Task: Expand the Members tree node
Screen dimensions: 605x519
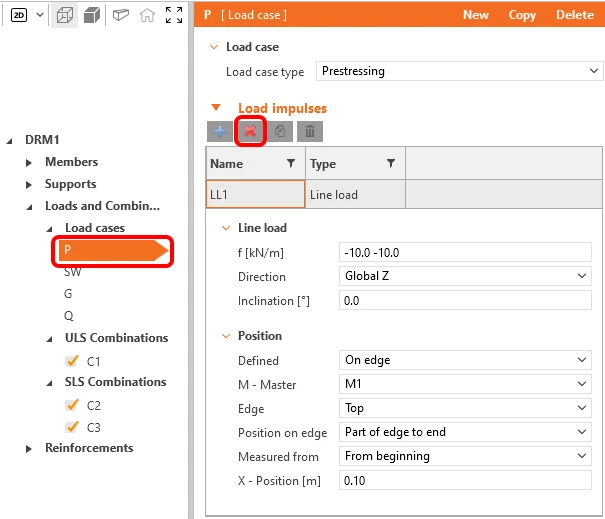Action: tap(29, 163)
